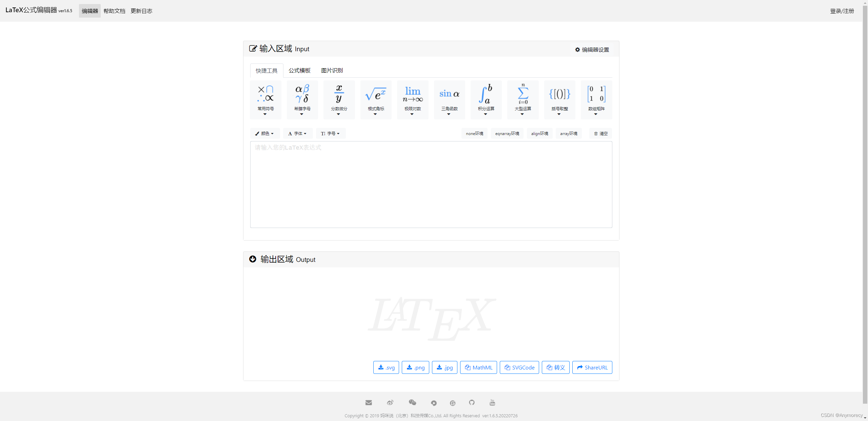Open the large operators (大型运算) sum tool
The height and width of the screenshot is (421, 868).
tap(523, 100)
